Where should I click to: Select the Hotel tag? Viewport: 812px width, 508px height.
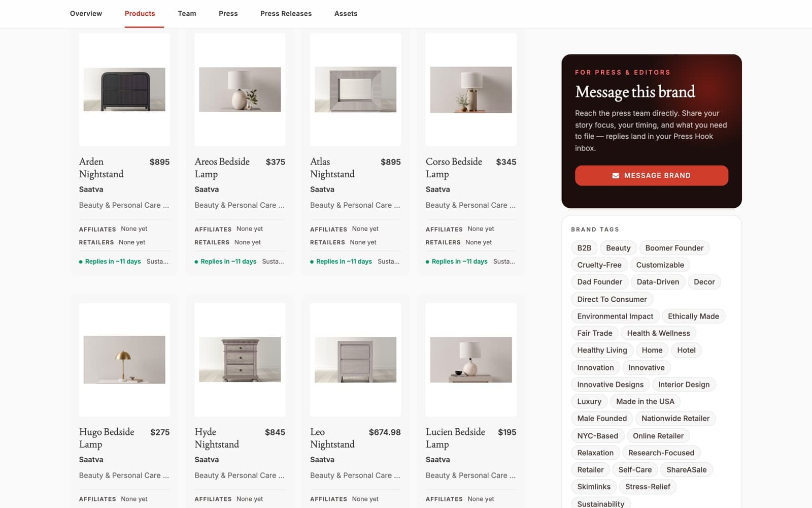tap(686, 350)
